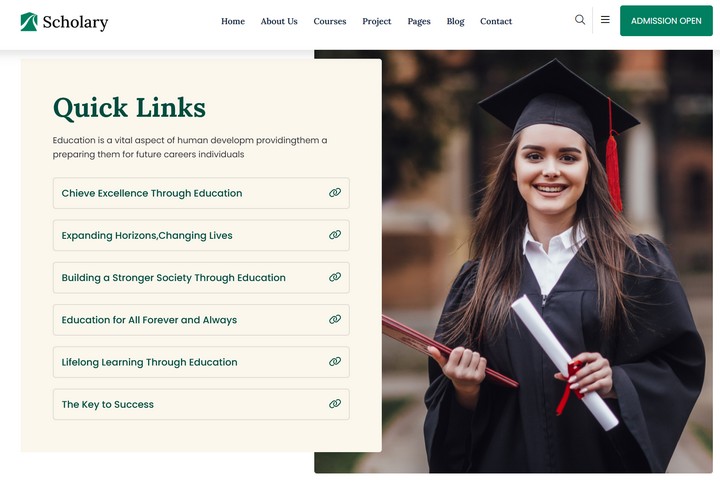Open Building a Stronger Society Through Education
The width and height of the screenshot is (720, 484).
201,277
